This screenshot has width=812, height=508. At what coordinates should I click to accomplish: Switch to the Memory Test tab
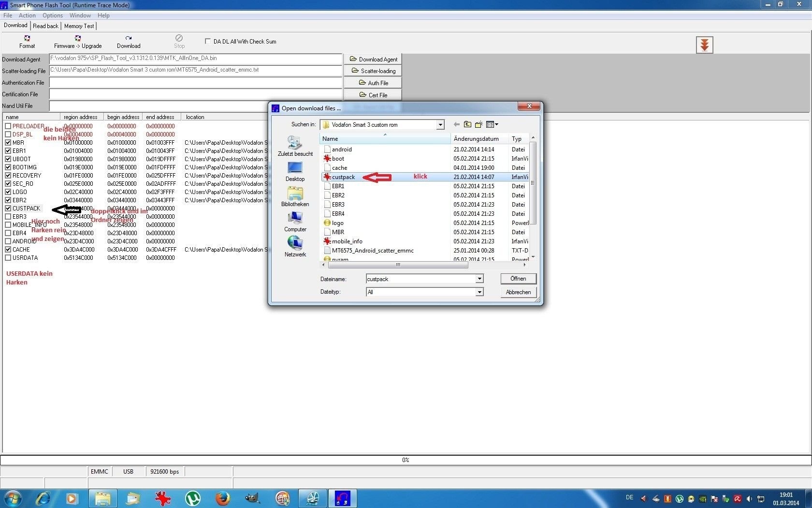pyautogui.click(x=79, y=26)
